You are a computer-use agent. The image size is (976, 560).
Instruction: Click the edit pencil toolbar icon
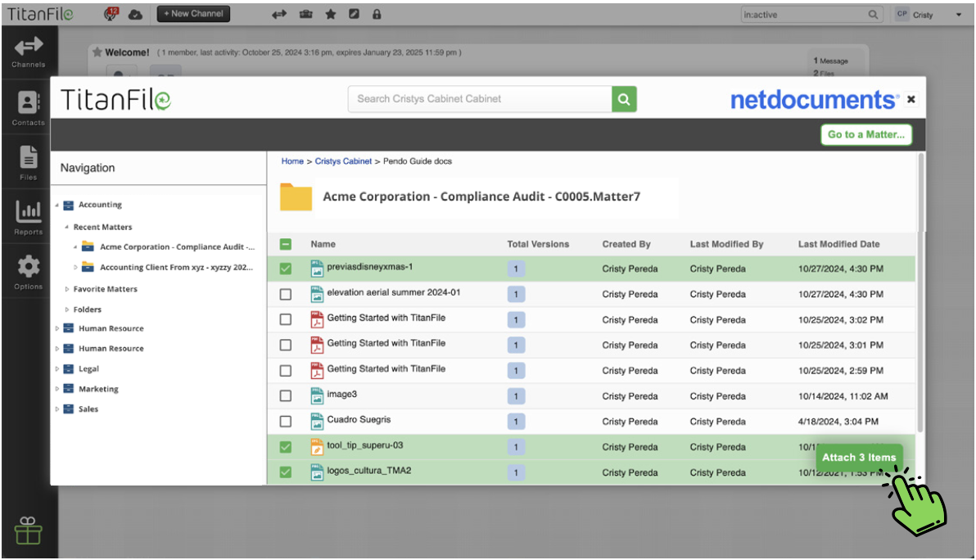click(x=355, y=14)
